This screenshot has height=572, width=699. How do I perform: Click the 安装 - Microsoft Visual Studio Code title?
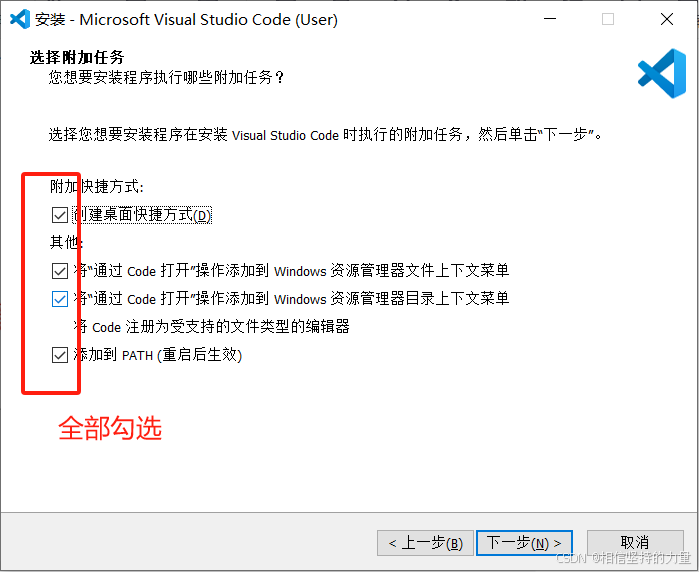(186, 20)
